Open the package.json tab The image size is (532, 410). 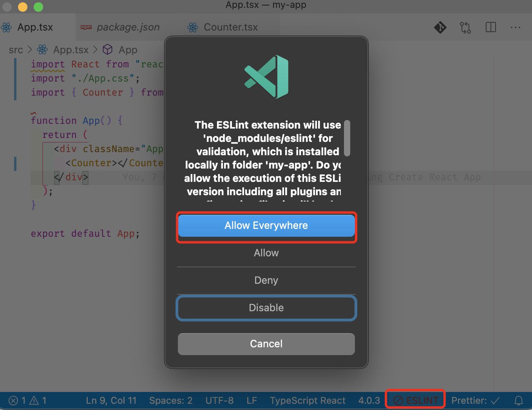tap(128, 27)
